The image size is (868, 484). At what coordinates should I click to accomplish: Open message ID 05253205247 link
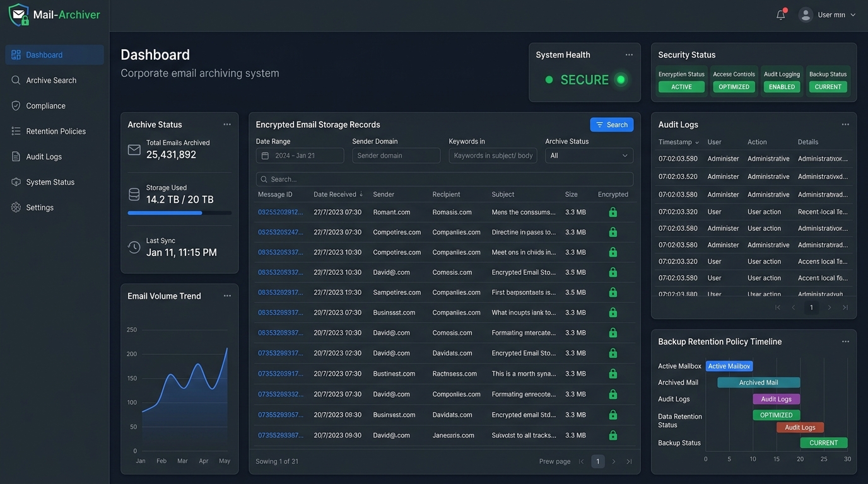pyautogui.click(x=280, y=233)
